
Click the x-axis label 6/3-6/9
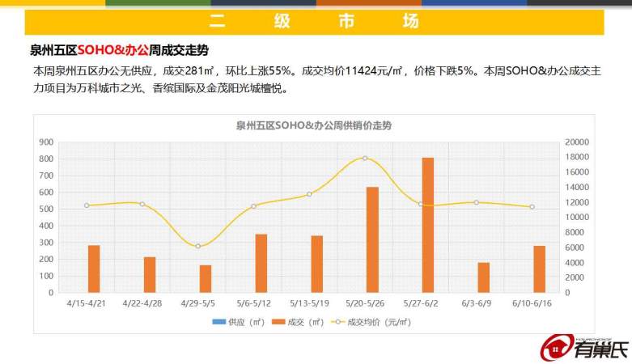[477, 303]
